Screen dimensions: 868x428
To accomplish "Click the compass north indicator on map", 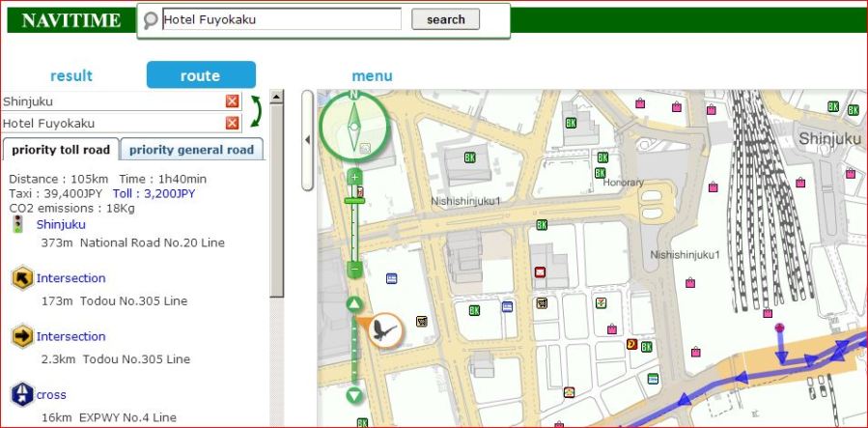I will (354, 95).
